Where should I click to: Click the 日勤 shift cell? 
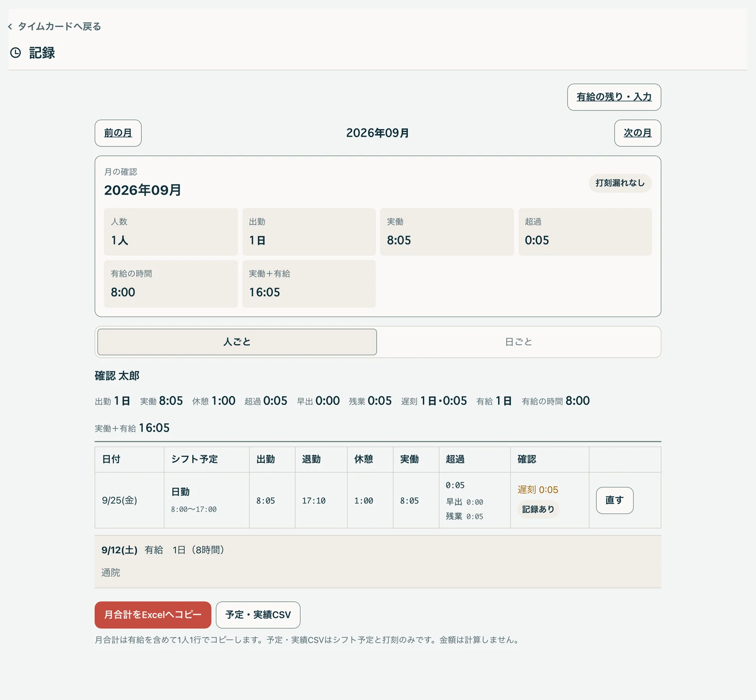point(206,500)
